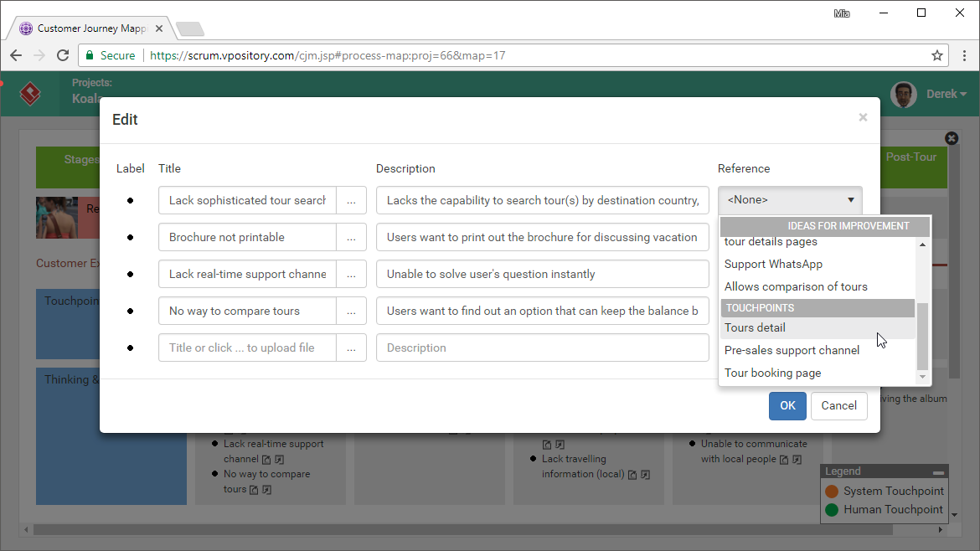Click dropdown list scroll up arrow
The height and width of the screenshot is (551, 980).
(x=922, y=245)
